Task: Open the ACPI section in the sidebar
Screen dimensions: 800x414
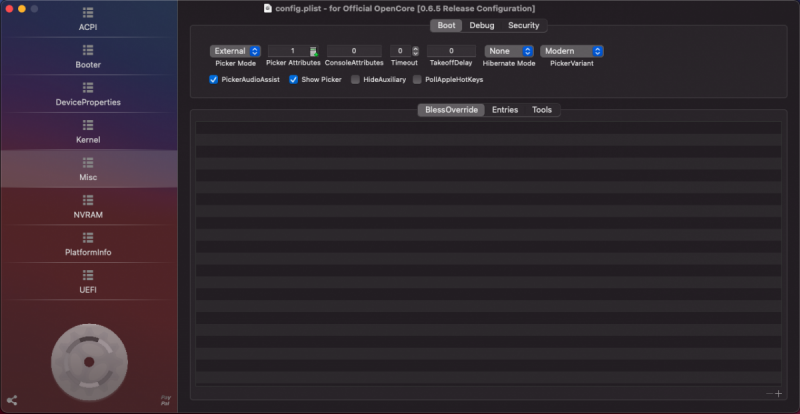Action: tap(88, 19)
